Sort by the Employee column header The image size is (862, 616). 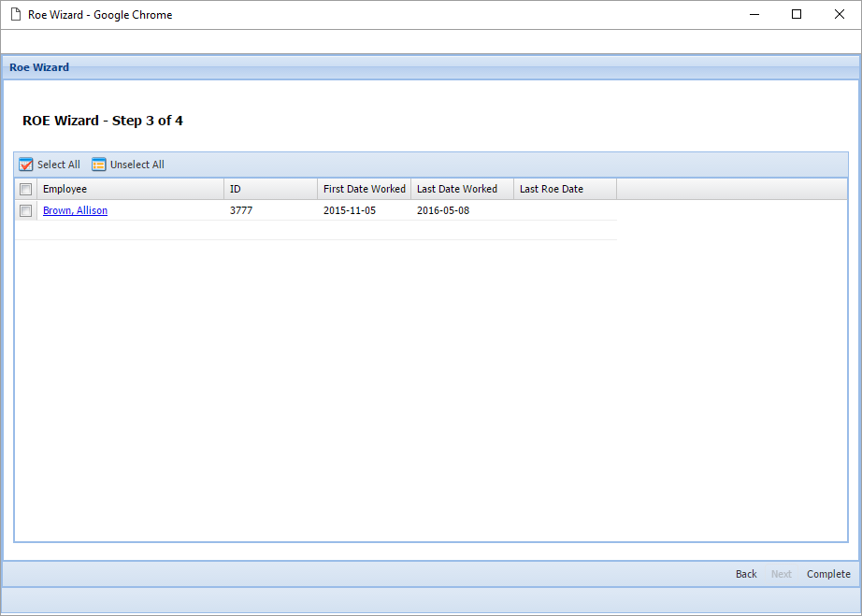pos(131,189)
